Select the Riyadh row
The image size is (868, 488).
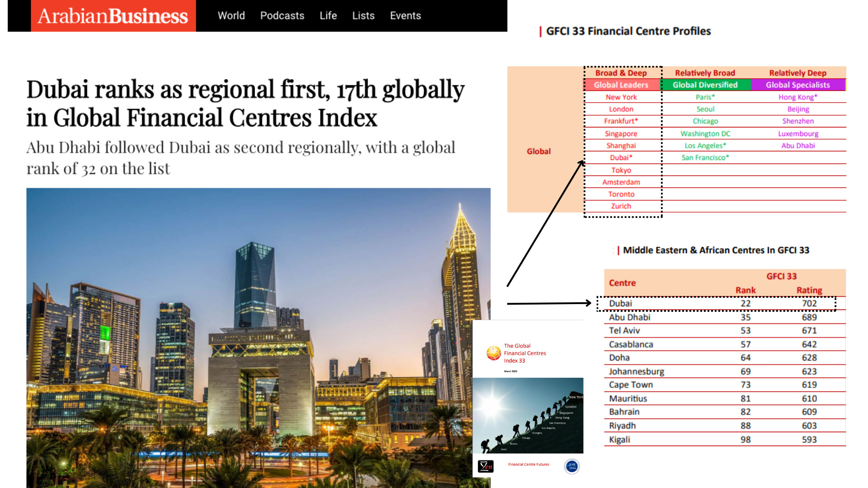(725, 426)
